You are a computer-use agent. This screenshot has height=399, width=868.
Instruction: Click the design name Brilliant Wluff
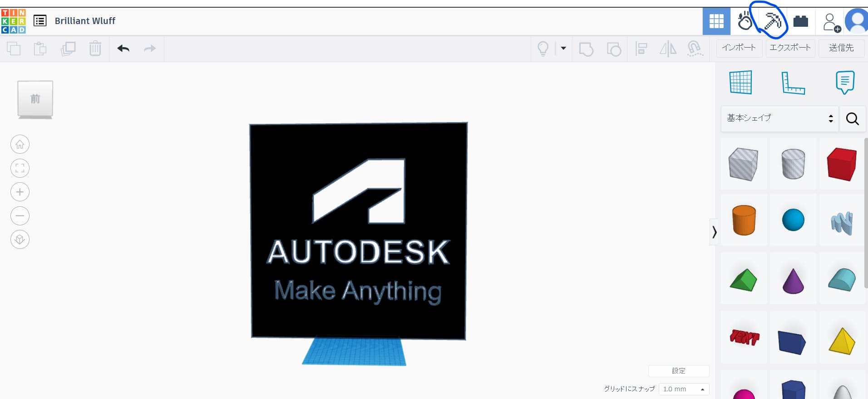coord(85,21)
